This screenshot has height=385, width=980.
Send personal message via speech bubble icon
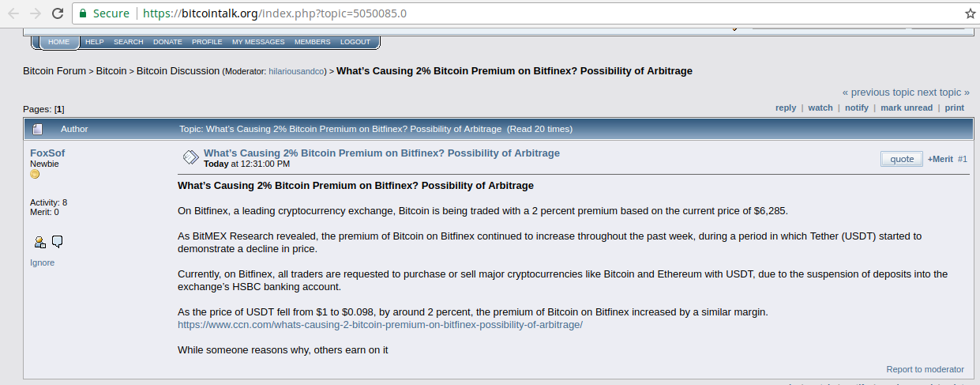coord(58,241)
